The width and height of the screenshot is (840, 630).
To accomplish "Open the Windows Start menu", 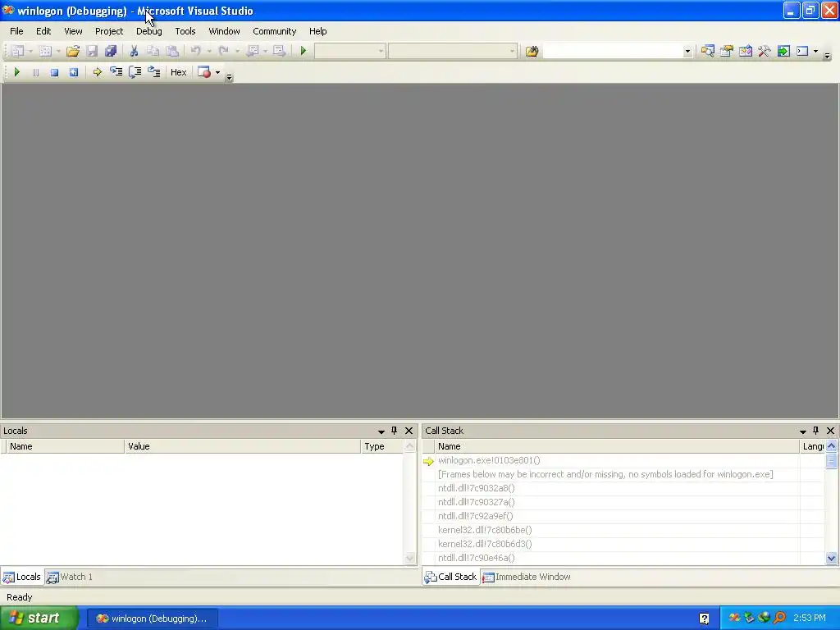I will (x=39, y=619).
